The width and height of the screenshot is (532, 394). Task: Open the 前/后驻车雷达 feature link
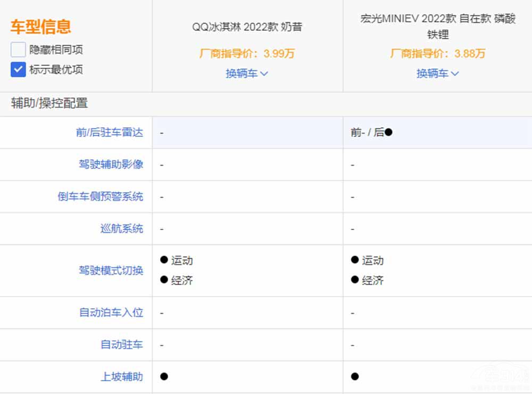pos(110,133)
